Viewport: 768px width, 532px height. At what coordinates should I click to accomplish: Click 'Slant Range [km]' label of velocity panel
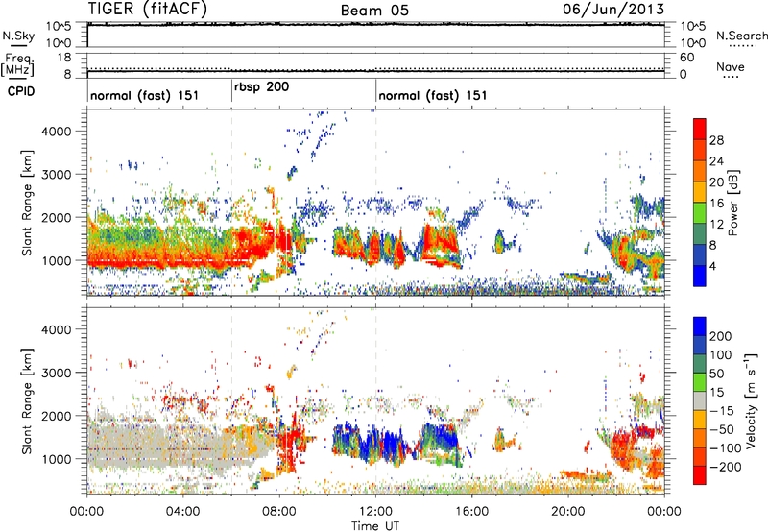27,401
